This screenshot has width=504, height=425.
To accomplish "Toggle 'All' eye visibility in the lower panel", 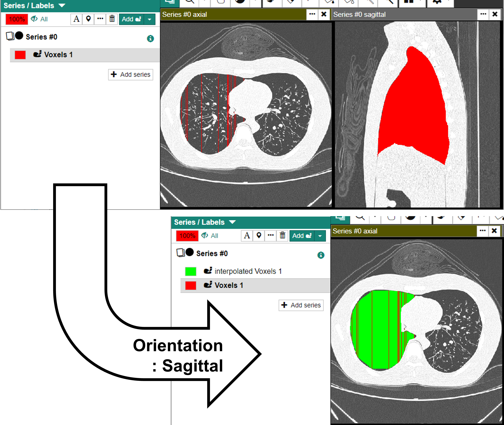I will click(x=210, y=235).
